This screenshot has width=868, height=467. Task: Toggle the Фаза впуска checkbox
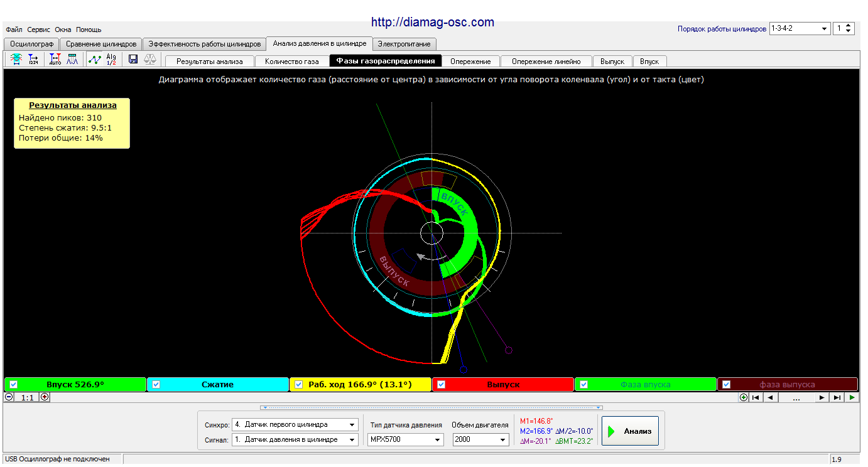(x=584, y=384)
